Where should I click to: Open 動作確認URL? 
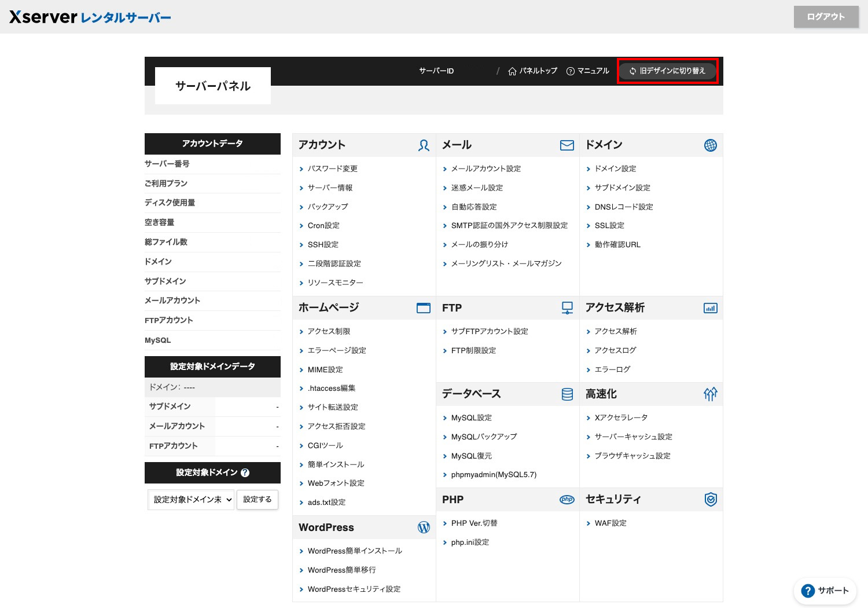pos(617,245)
